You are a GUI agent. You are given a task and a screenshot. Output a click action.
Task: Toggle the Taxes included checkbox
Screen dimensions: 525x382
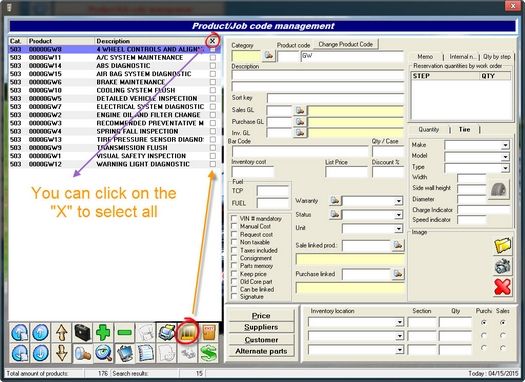[234, 250]
